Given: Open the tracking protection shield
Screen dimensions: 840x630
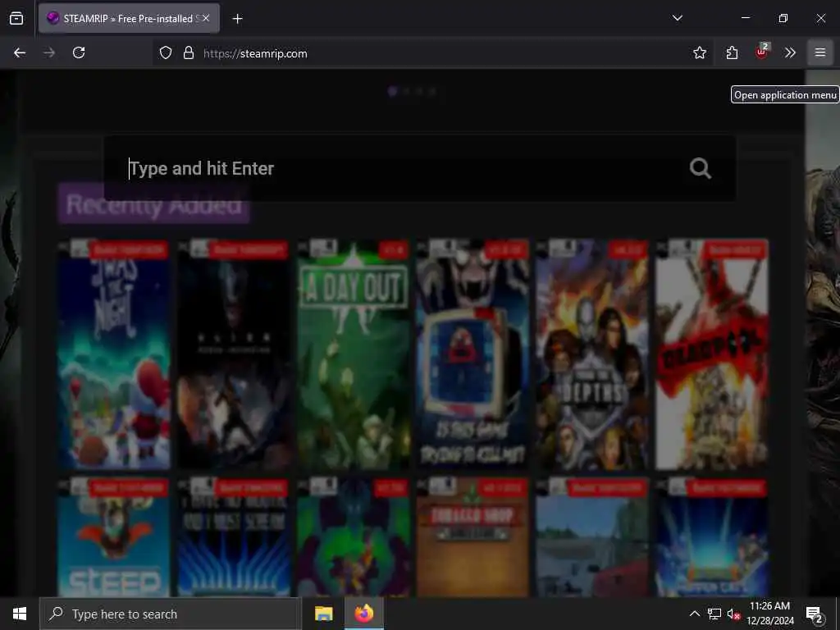Looking at the screenshot, I should [x=166, y=52].
